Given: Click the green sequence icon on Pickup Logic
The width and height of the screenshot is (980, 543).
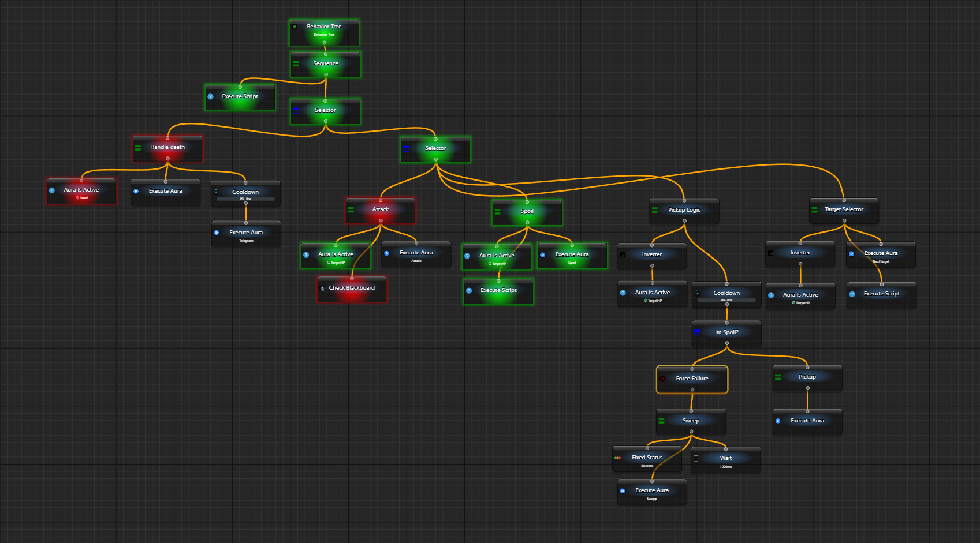Looking at the screenshot, I should tap(655, 210).
